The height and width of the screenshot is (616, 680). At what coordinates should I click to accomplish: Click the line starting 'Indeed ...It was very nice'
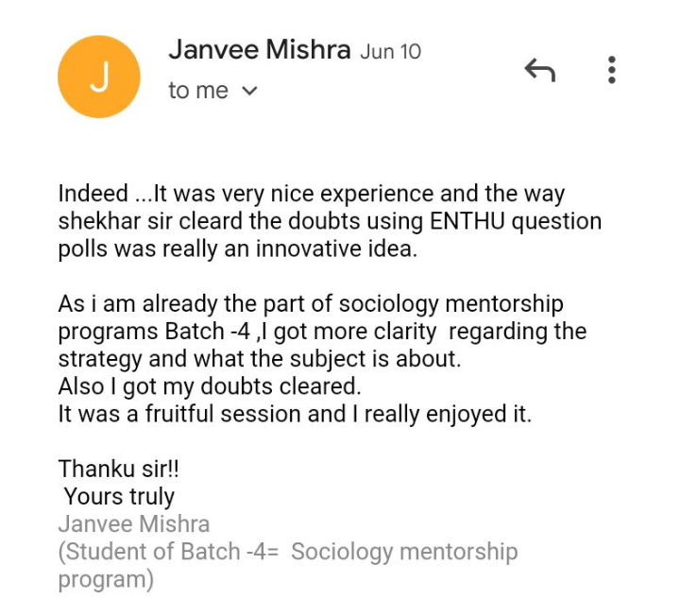pyautogui.click(x=312, y=194)
